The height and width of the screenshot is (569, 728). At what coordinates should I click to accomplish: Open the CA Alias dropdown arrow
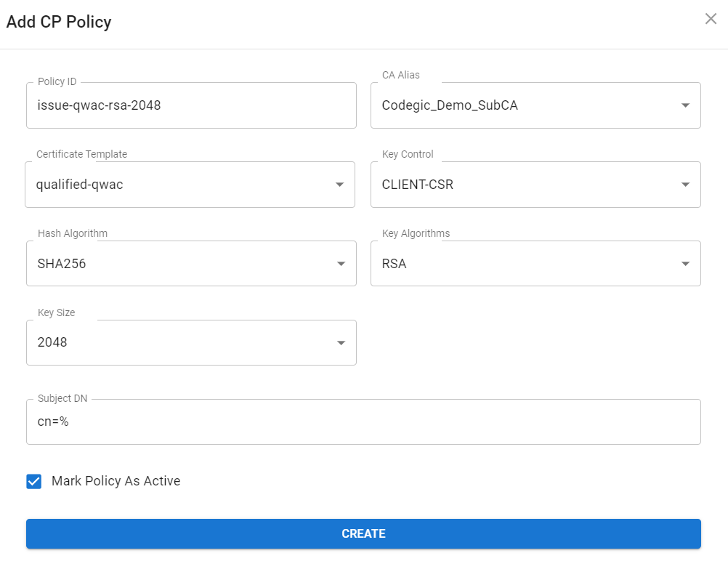point(684,105)
